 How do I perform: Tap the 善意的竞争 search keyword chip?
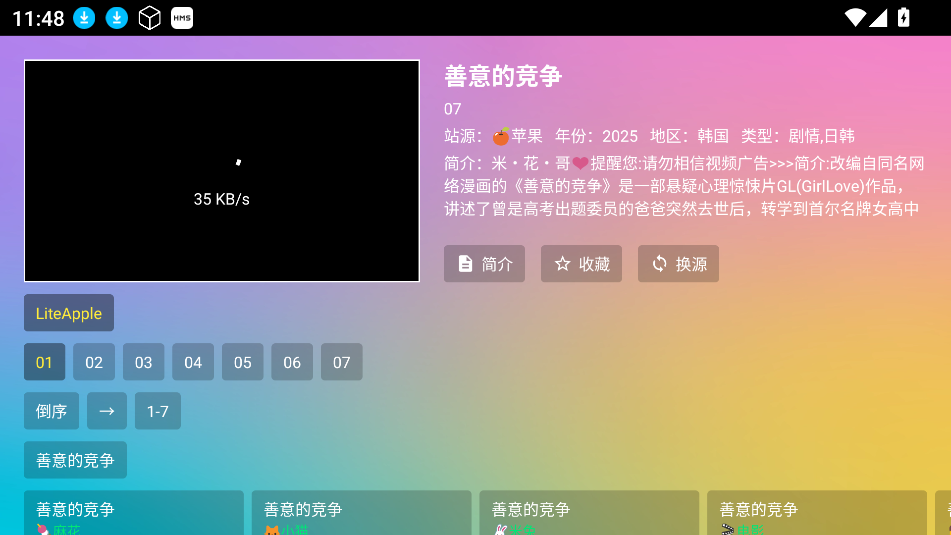click(75, 460)
